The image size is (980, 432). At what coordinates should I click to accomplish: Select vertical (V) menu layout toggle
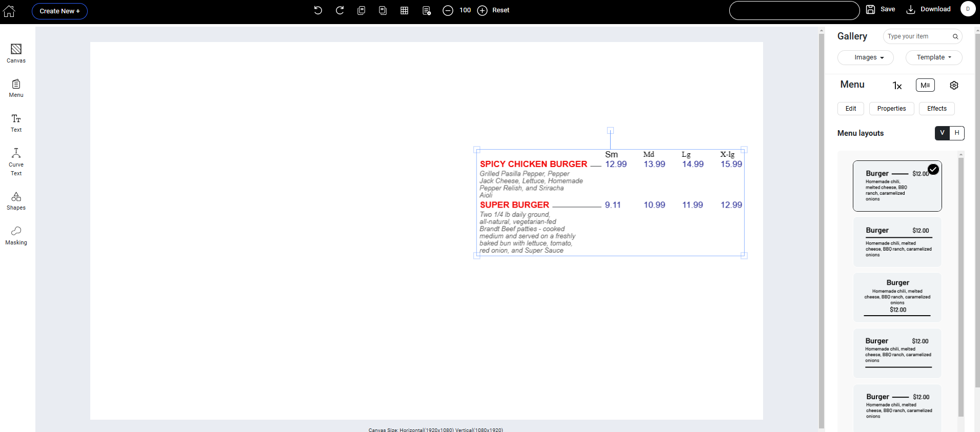pyautogui.click(x=942, y=133)
